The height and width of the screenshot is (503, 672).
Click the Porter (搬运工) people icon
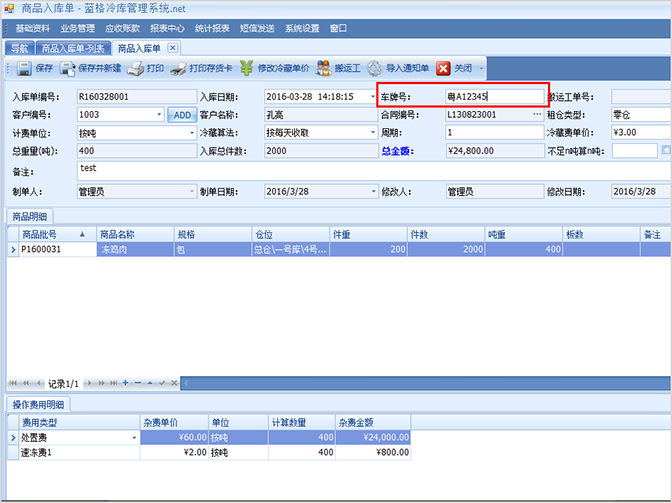(323, 68)
